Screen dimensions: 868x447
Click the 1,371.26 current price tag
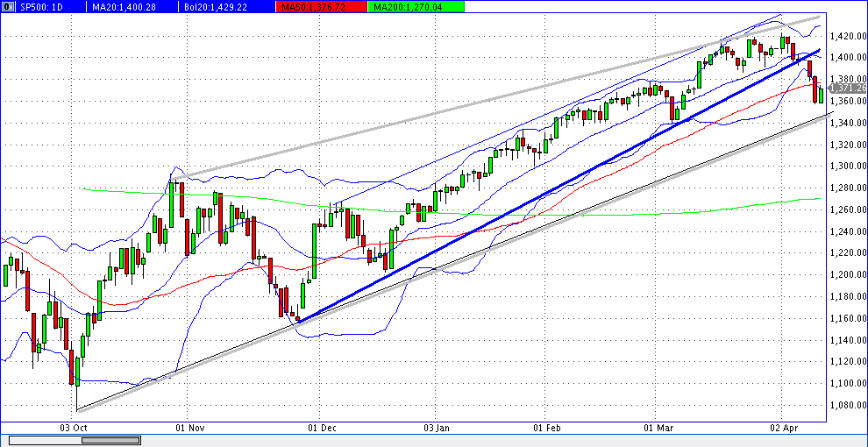[x=848, y=88]
